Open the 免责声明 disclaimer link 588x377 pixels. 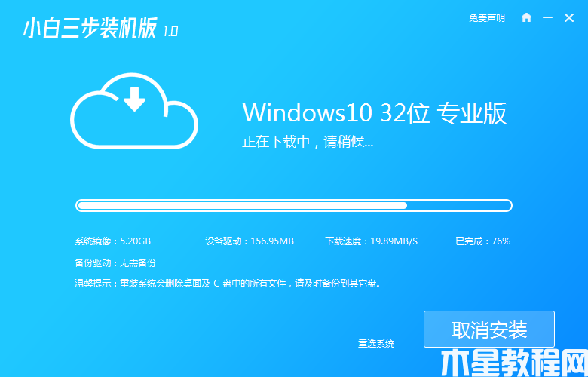pyautogui.click(x=487, y=17)
